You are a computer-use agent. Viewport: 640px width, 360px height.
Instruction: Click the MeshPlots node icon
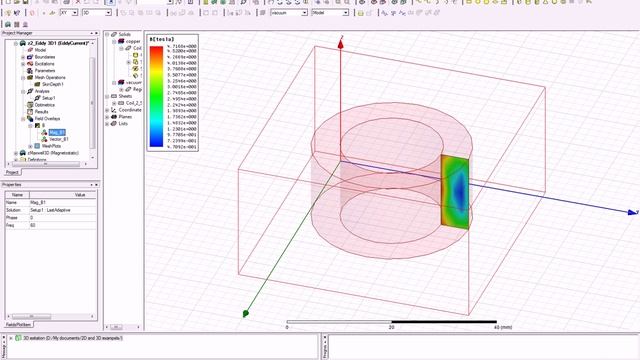[37, 146]
